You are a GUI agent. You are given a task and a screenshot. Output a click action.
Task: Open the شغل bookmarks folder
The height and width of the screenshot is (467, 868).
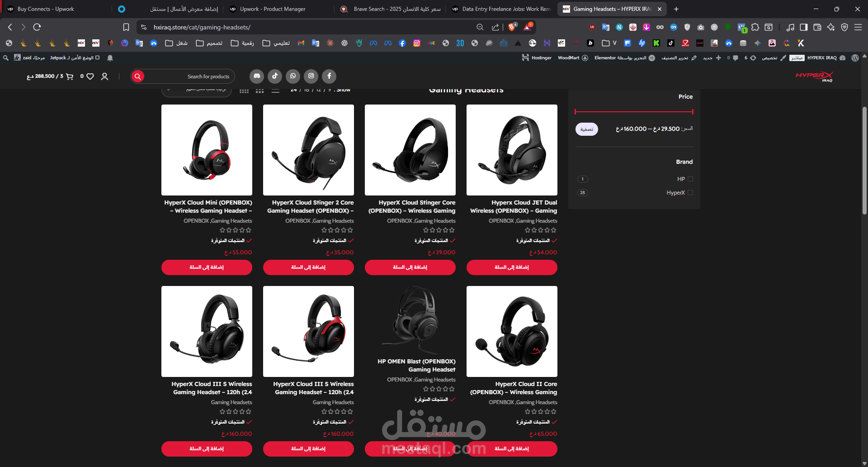176,43
